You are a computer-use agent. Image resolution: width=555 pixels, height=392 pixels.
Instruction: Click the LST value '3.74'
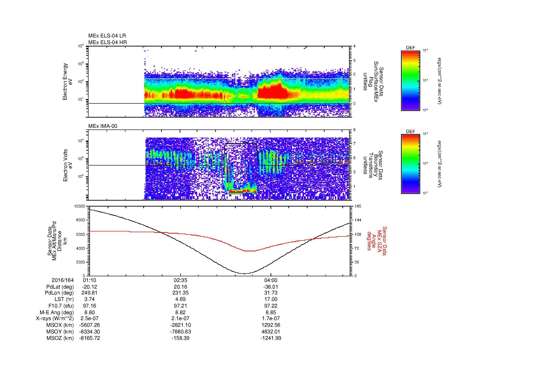point(90,299)
